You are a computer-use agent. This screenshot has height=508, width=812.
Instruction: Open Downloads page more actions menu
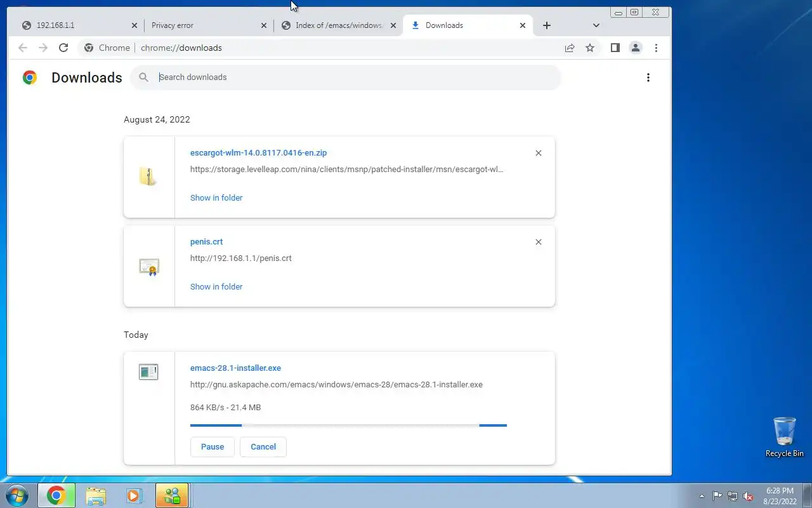pos(648,77)
